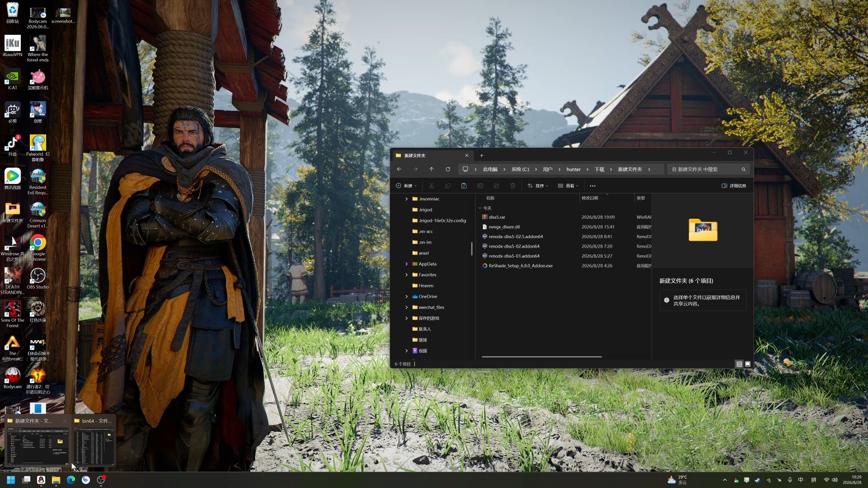Open the Windows Start menu
This screenshot has height=488, width=868.
(11, 480)
